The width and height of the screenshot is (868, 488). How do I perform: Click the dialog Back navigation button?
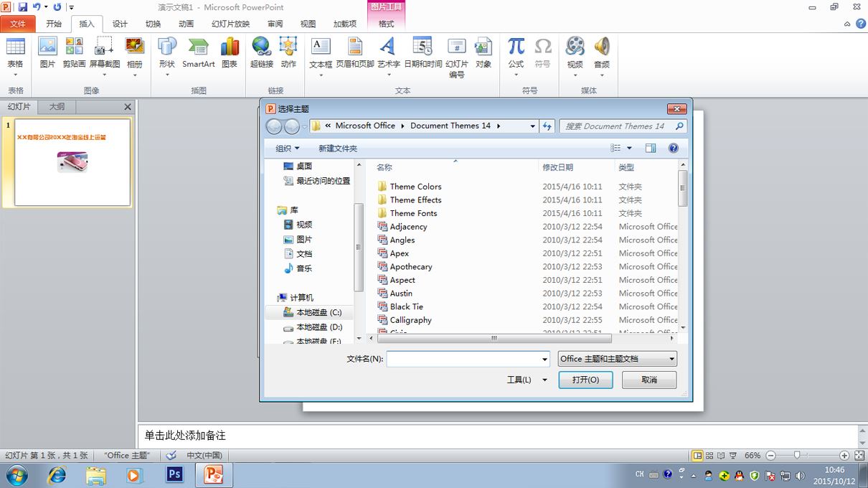pyautogui.click(x=273, y=126)
